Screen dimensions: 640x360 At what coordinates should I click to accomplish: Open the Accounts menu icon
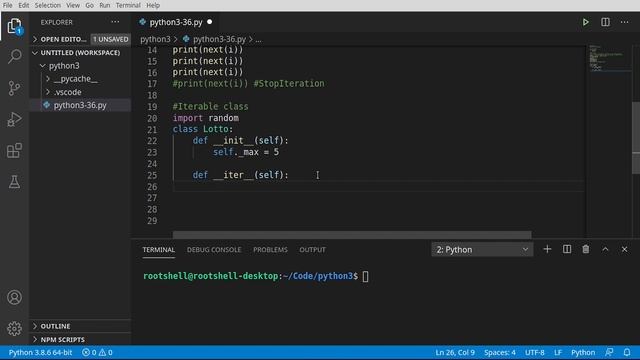click(14, 297)
